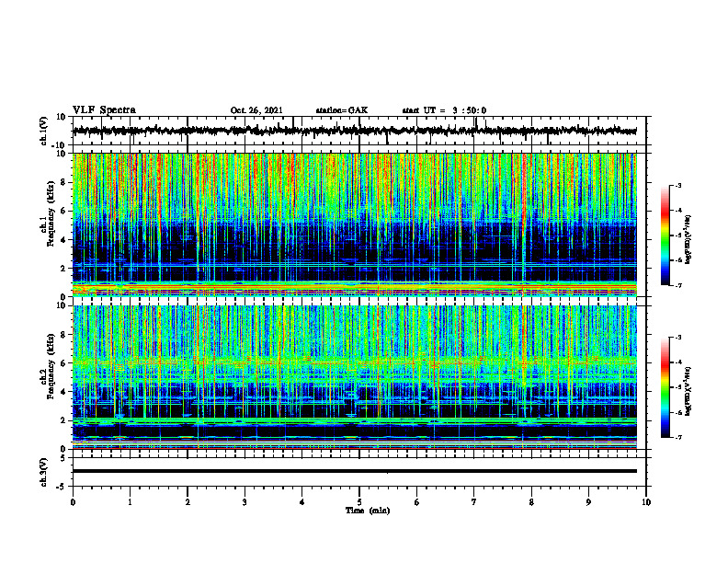Image resolution: width=728 pixels, height=563 pixels.
Task: Click the "2" kHz tick on ch.2 spectrogram
Action: tap(63, 420)
